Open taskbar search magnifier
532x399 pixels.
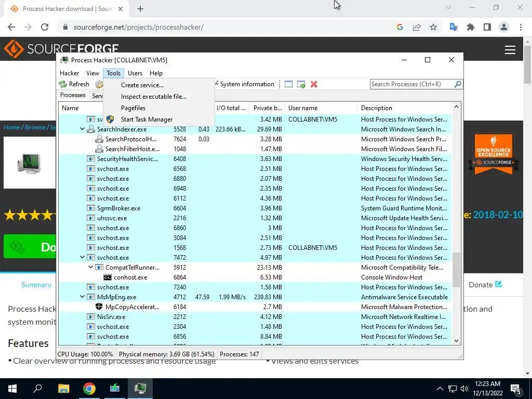tap(37, 388)
